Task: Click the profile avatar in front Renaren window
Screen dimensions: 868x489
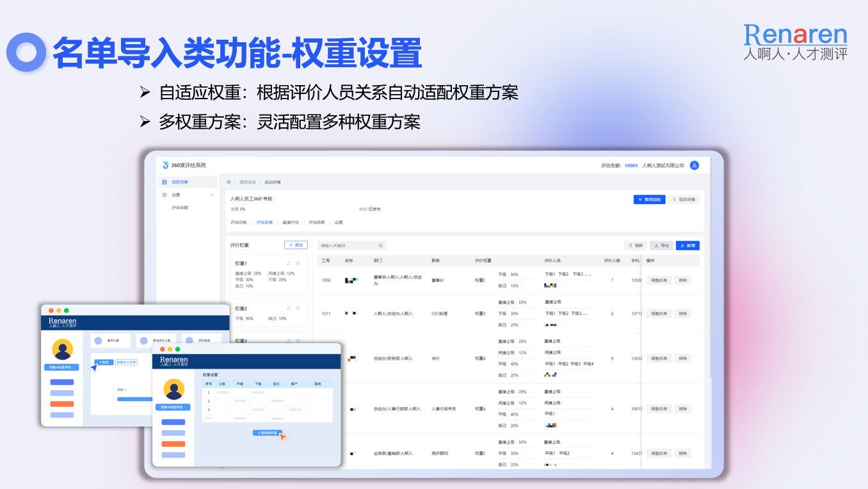Action: 173,389
